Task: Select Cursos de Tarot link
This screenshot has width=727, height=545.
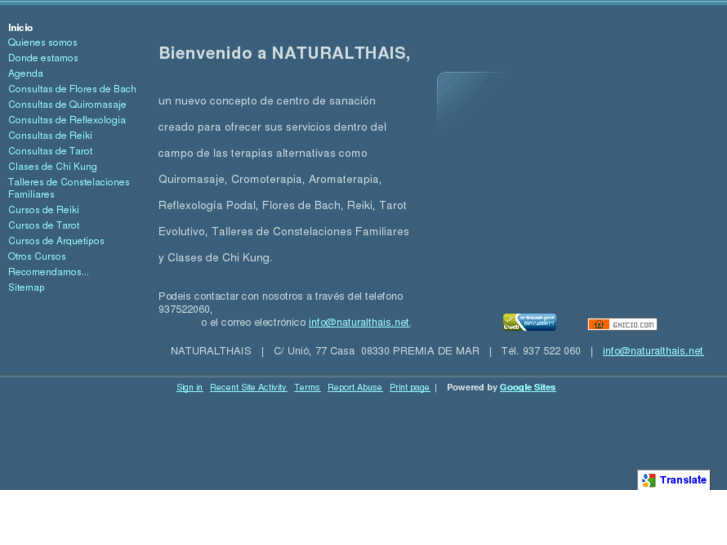Action: click(44, 226)
